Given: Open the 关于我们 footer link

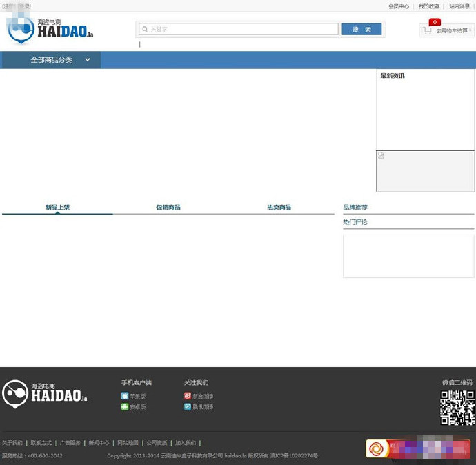Looking at the screenshot, I should point(12,443).
